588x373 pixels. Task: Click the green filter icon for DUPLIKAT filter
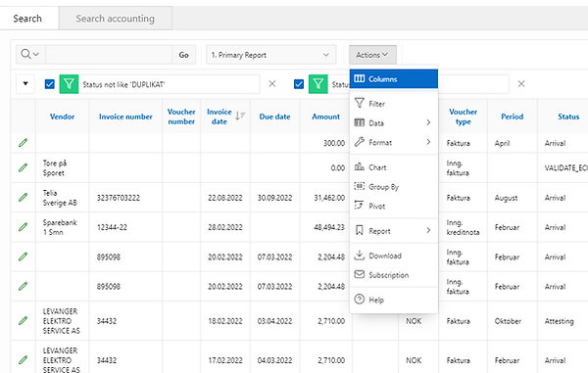point(69,84)
